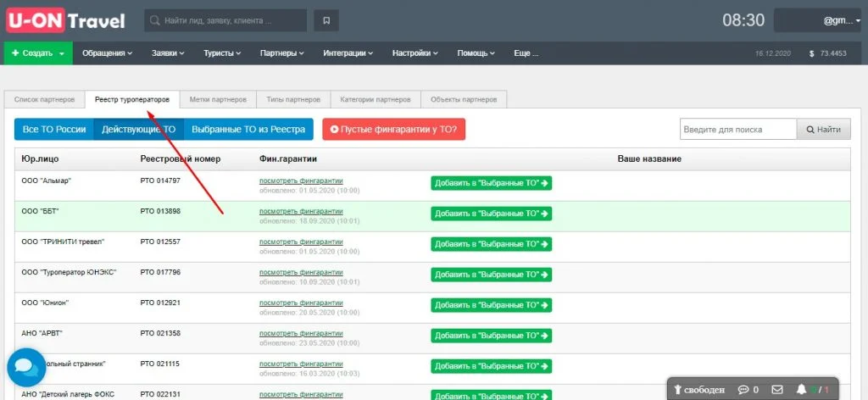
Task: Expand the 'Обращения' menu
Action: coord(108,53)
